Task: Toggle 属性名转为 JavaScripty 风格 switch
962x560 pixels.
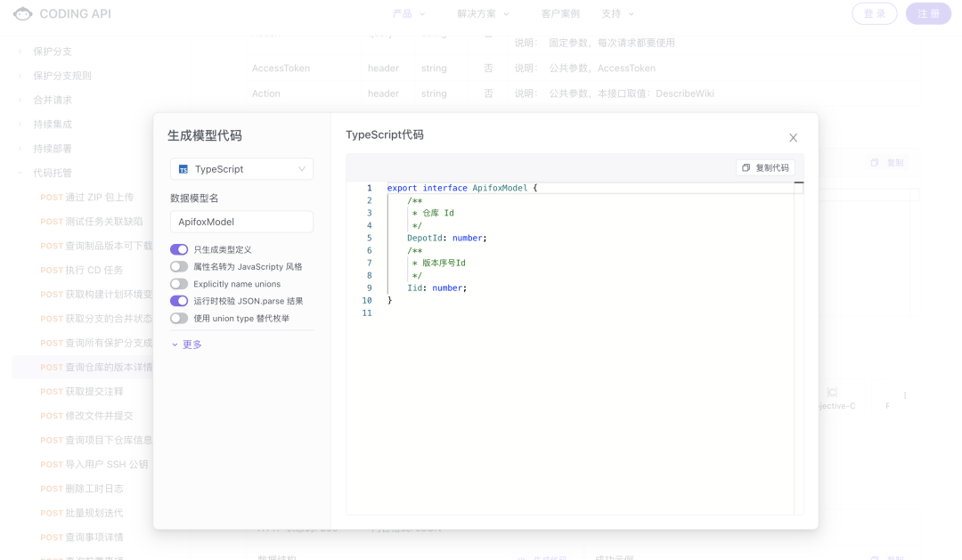Action: pyautogui.click(x=179, y=267)
